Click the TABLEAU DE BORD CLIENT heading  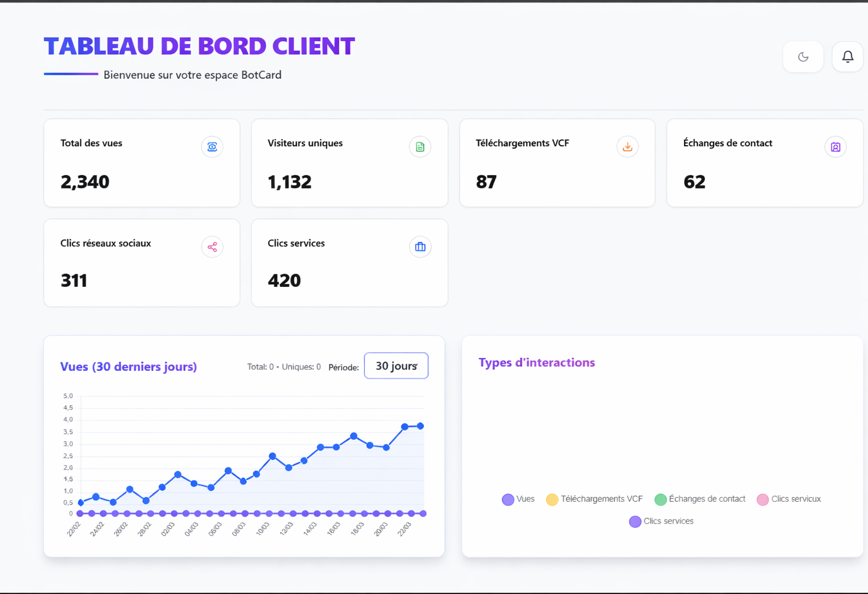(x=199, y=46)
